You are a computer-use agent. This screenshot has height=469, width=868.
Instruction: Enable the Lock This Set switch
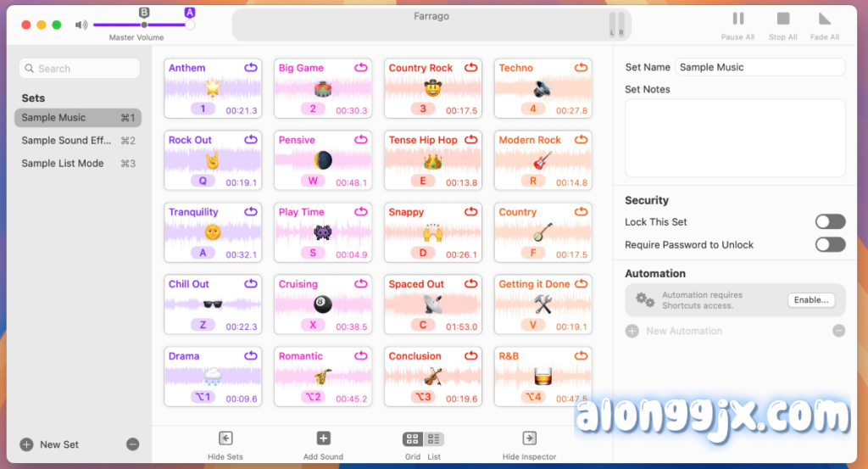pyautogui.click(x=830, y=222)
